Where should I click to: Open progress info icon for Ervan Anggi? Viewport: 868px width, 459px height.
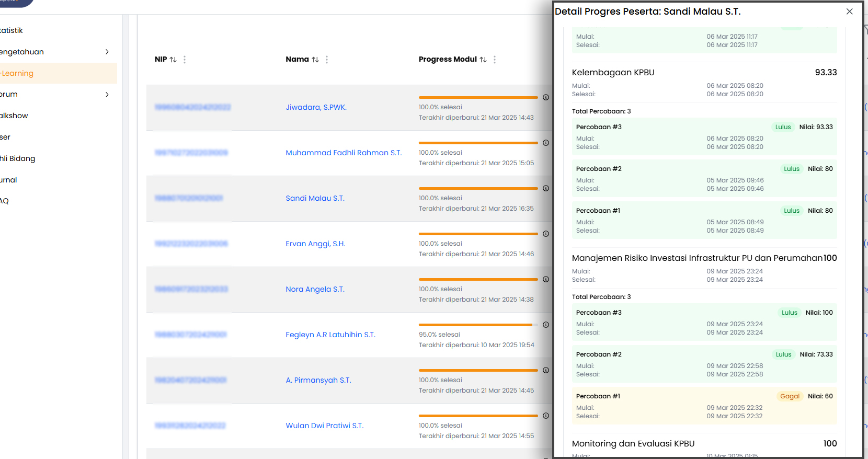tap(546, 234)
